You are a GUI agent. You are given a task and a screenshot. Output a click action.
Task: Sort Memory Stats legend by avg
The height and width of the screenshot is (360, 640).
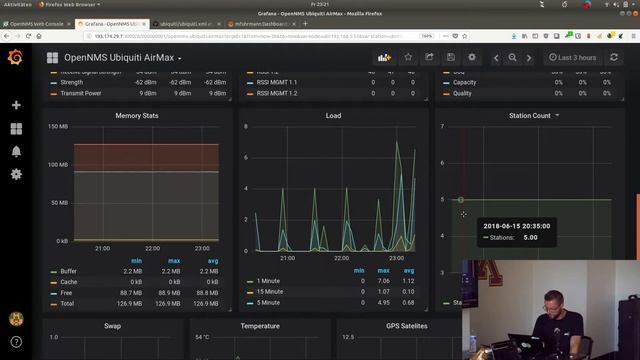point(213,261)
